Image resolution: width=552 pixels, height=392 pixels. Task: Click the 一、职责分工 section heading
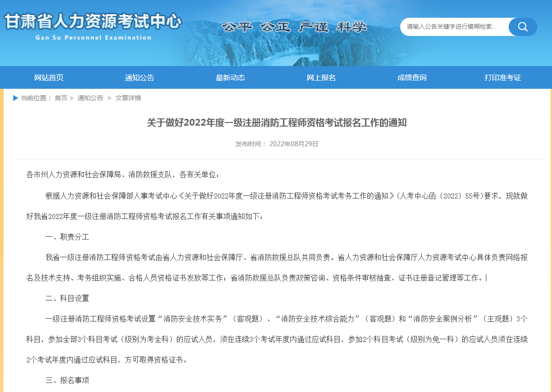coord(67,237)
